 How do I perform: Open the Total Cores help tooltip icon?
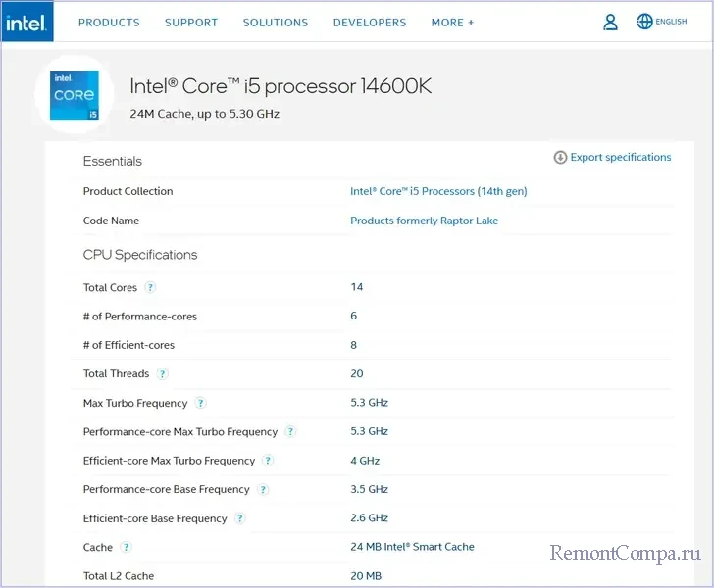coord(150,287)
